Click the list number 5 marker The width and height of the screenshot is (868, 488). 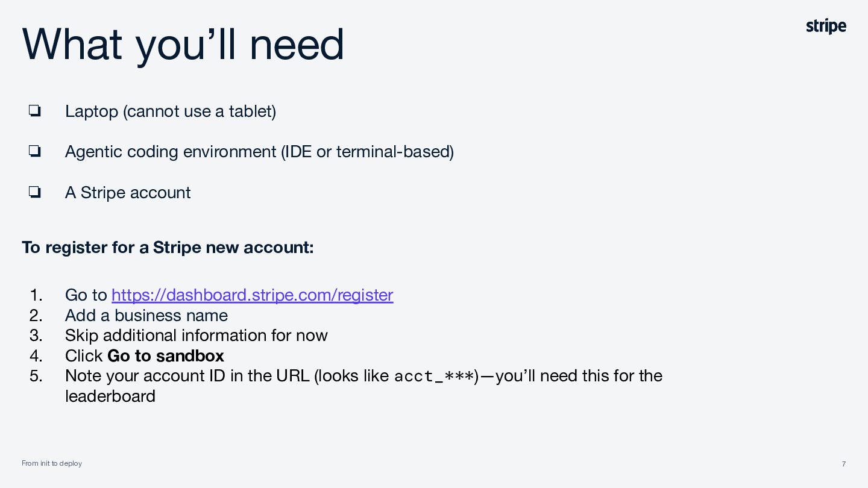[36, 375]
